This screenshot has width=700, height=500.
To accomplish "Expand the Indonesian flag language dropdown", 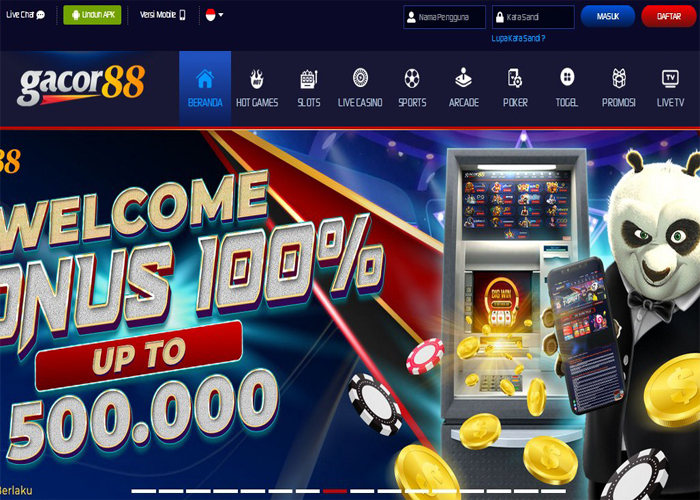I will pos(214,15).
